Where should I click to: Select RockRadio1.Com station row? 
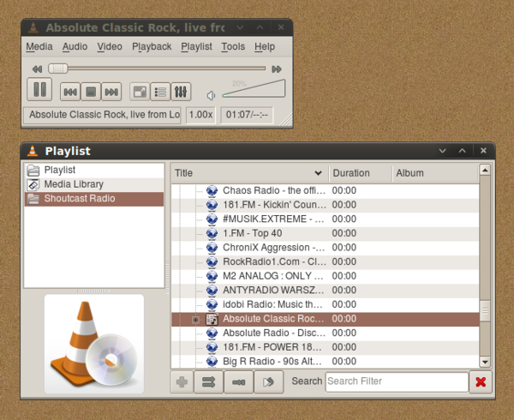tap(325, 261)
